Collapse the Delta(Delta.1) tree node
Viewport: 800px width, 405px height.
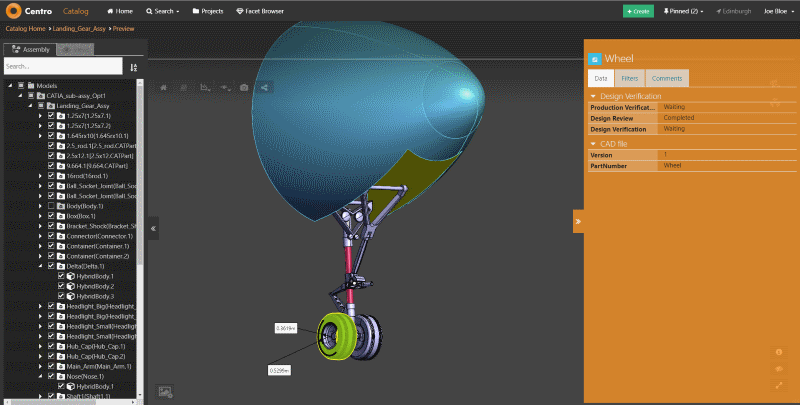pos(40,266)
